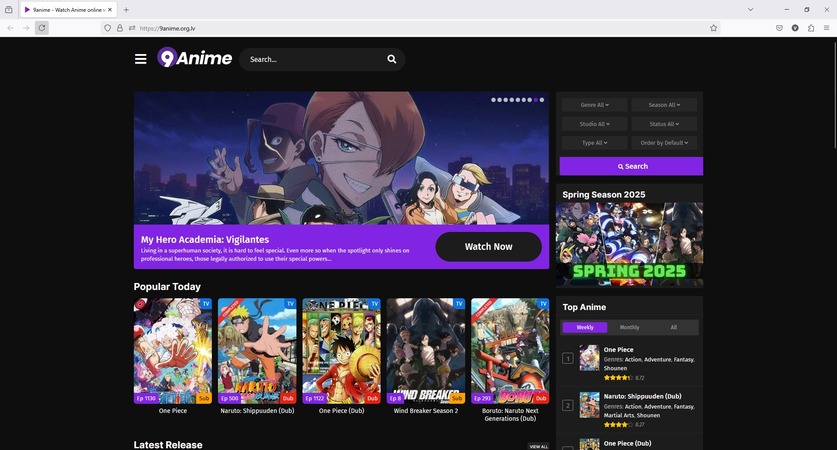The width and height of the screenshot is (837, 450).
Task: Open the Wind Breaker Season 2 title link
Action: tap(426, 411)
